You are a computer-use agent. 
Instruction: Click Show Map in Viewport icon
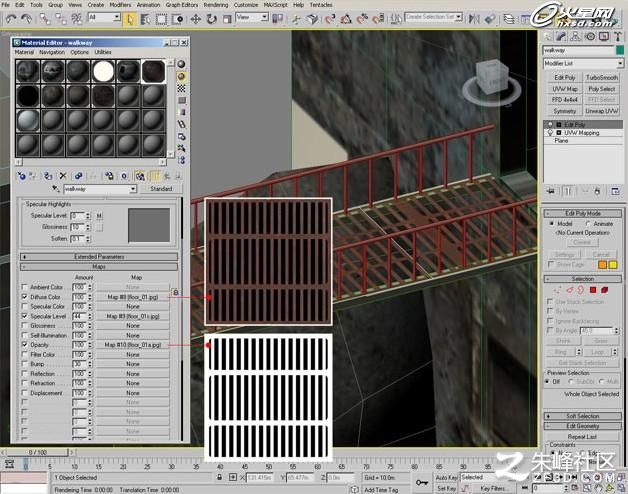pos(140,176)
